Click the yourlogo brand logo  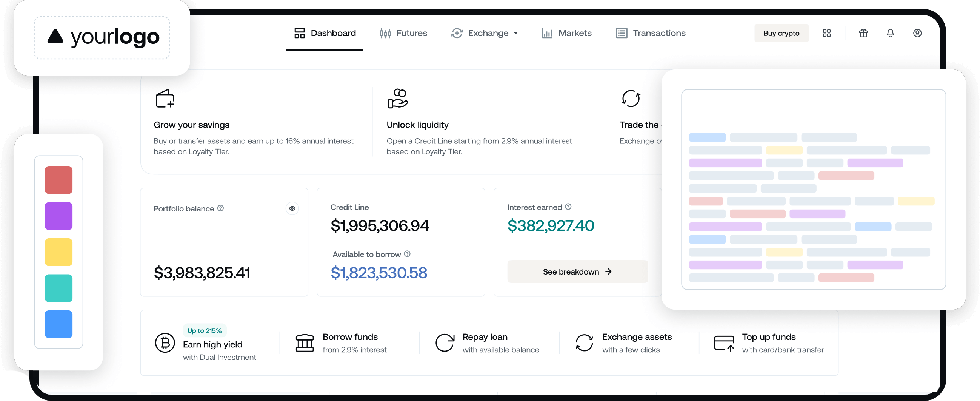pyautogui.click(x=102, y=37)
